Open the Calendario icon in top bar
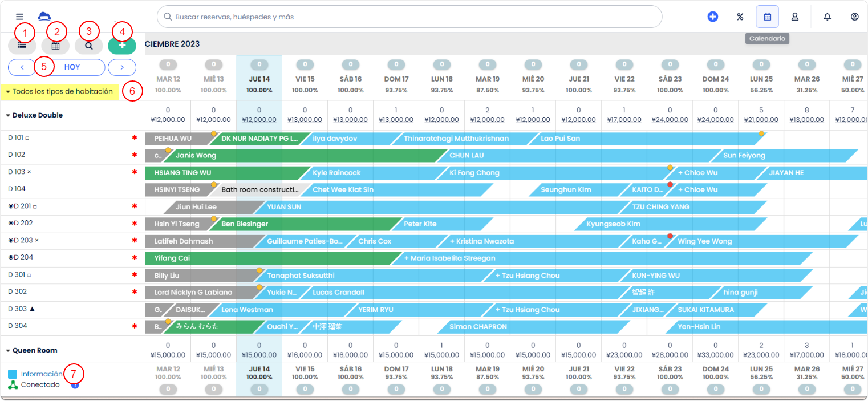 pyautogui.click(x=767, y=17)
